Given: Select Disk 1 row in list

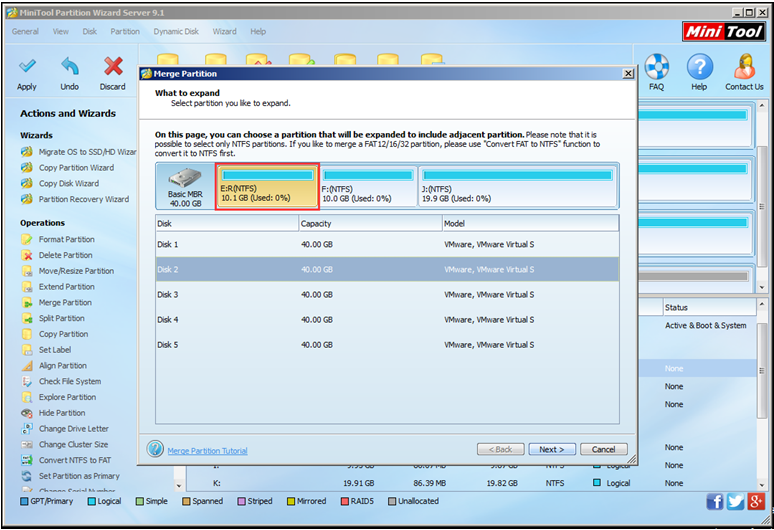Looking at the screenshot, I should click(x=387, y=245).
